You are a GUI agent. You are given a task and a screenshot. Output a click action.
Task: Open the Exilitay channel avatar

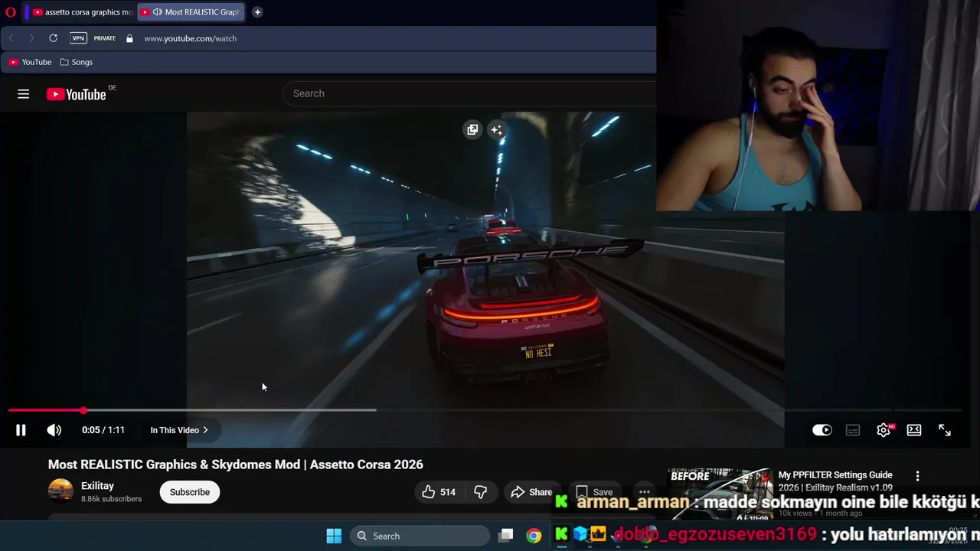60,491
